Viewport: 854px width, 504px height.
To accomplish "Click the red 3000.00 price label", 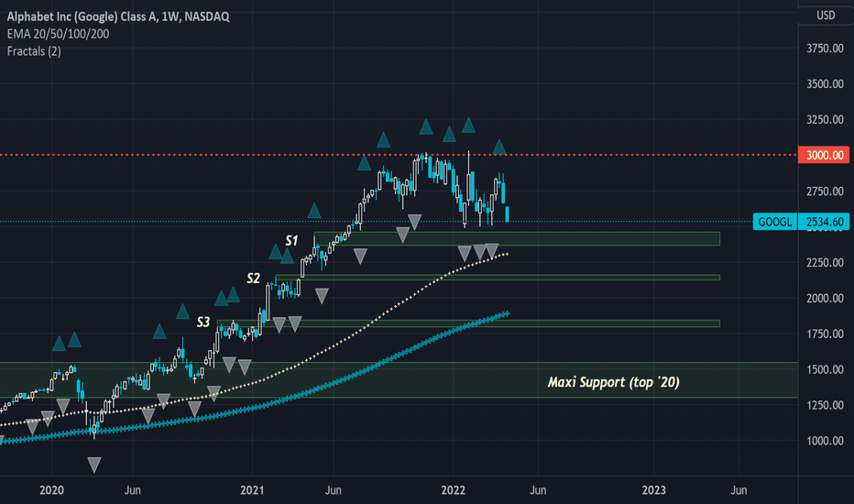I will [x=824, y=155].
